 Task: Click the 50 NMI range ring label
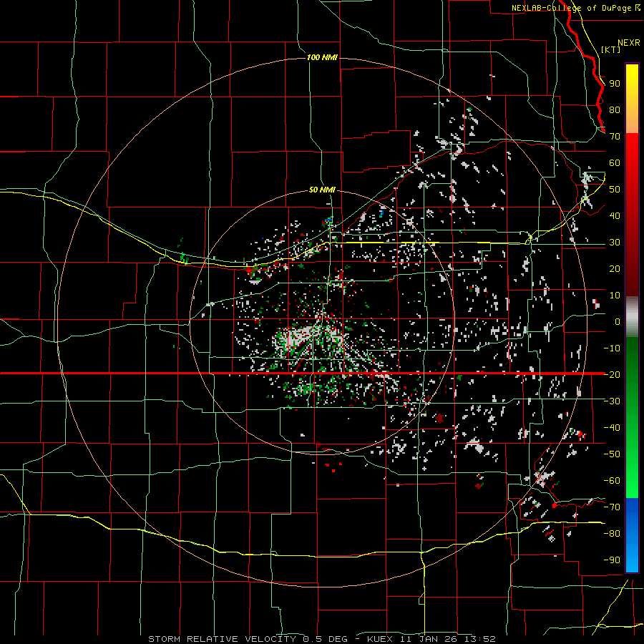point(322,190)
